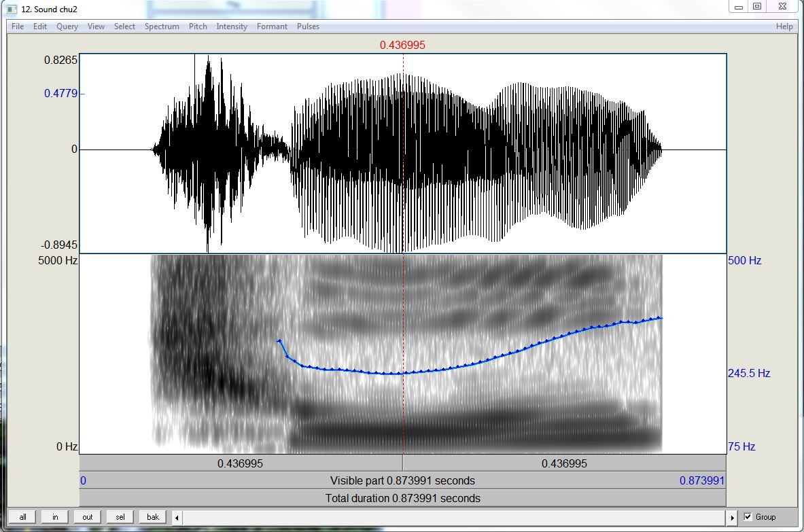Image resolution: width=804 pixels, height=532 pixels.
Task: Click the 0 Hz spectrogram label
Action: [x=67, y=447]
